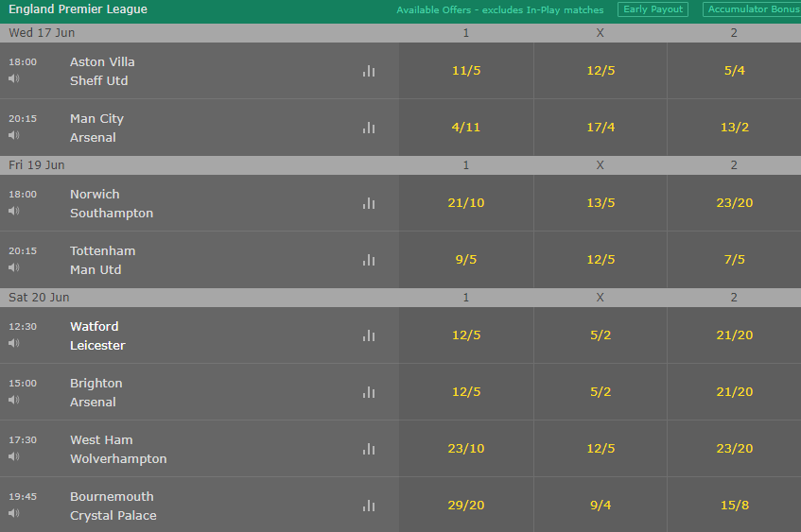This screenshot has width=801, height=532.
Task: View stats chart for Norwich v Southampton
Action: (369, 203)
